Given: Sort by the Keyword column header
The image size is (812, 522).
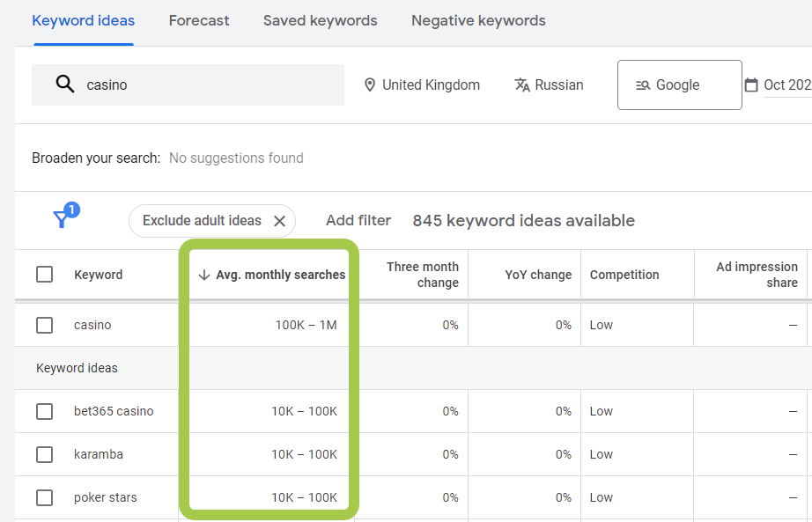Looking at the screenshot, I should click(99, 275).
